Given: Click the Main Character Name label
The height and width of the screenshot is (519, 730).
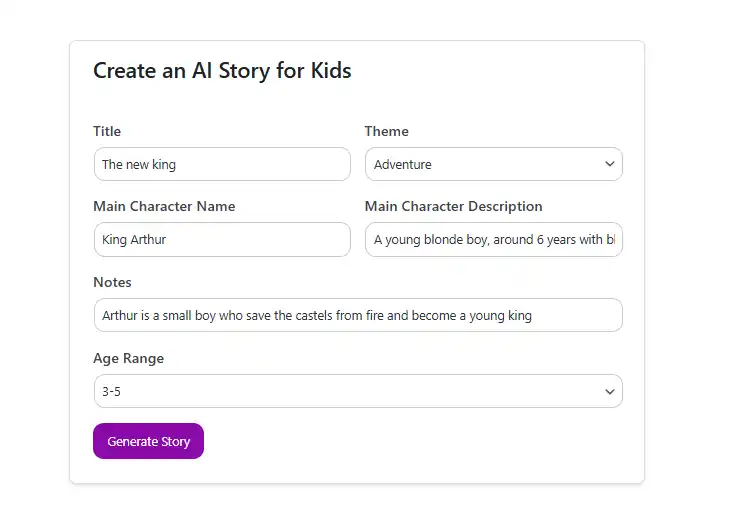Looking at the screenshot, I should click(164, 206).
